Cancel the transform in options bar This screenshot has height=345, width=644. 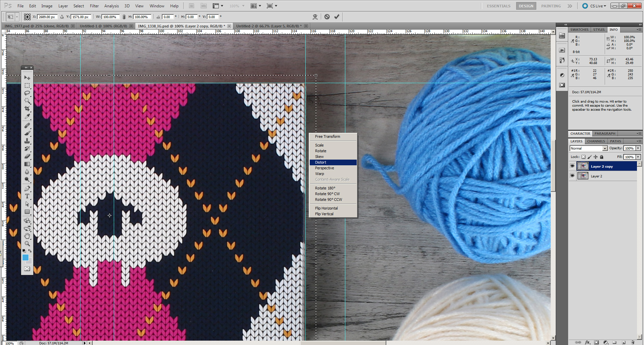click(327, 17)
